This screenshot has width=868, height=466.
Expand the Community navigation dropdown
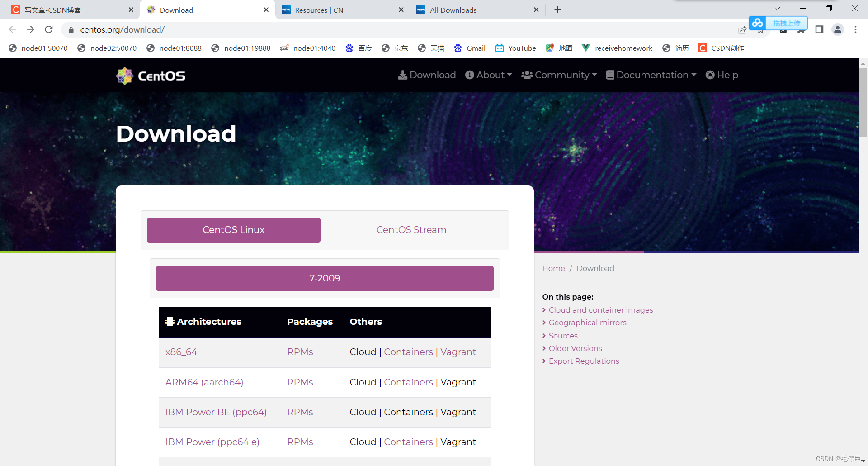(559, 75)
